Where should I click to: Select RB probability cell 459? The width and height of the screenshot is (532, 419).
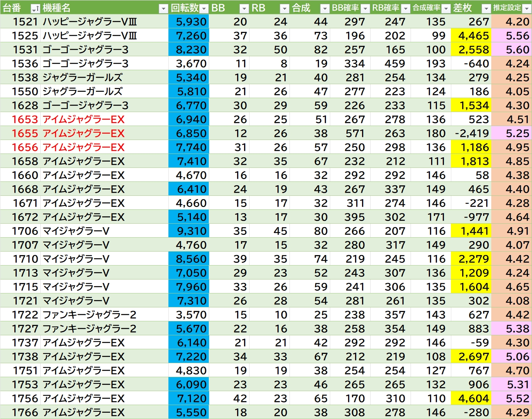pyautogui.click(x=390, y=64)
